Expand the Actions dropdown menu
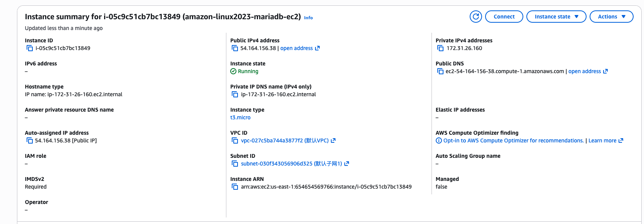 [611, 17]
